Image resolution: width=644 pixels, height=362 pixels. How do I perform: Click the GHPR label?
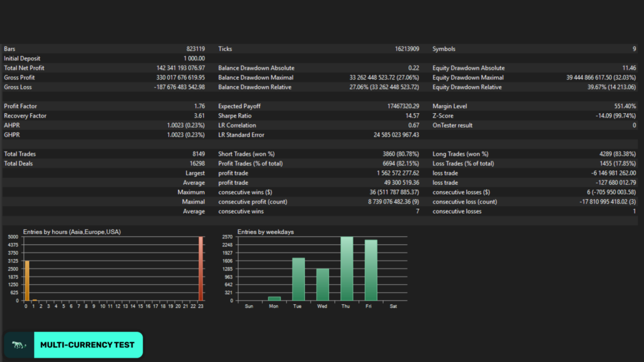(x=12, y=135)
